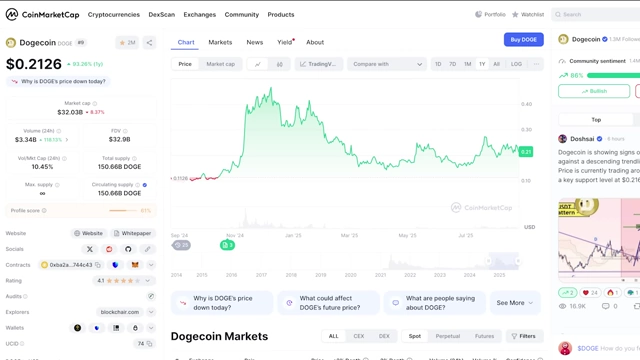Open the GitHub social link
This screenshot has height=360, width=640.
click(128, 249)
